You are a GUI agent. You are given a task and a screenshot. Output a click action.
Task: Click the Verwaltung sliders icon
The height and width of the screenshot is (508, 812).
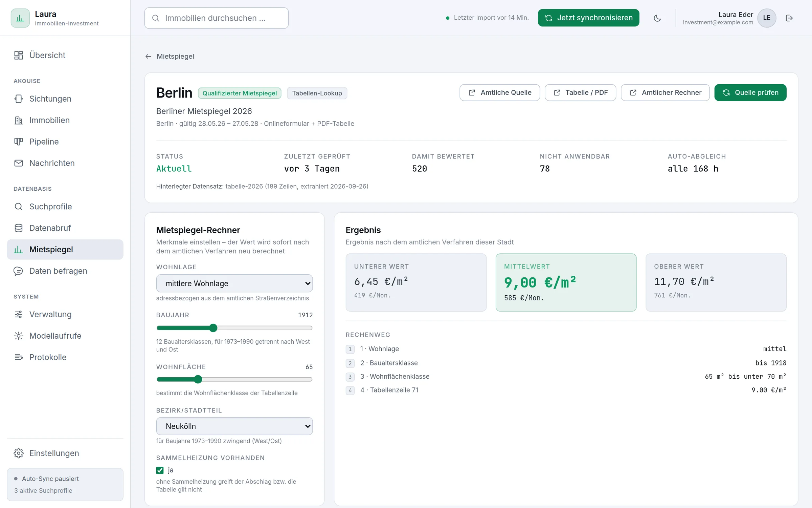(19, 314)
